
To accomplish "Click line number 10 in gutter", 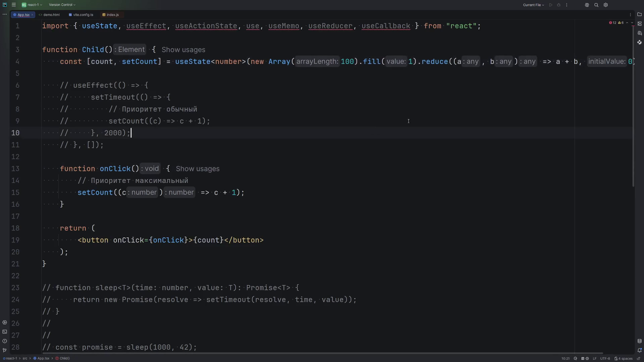I will (15, 133).
